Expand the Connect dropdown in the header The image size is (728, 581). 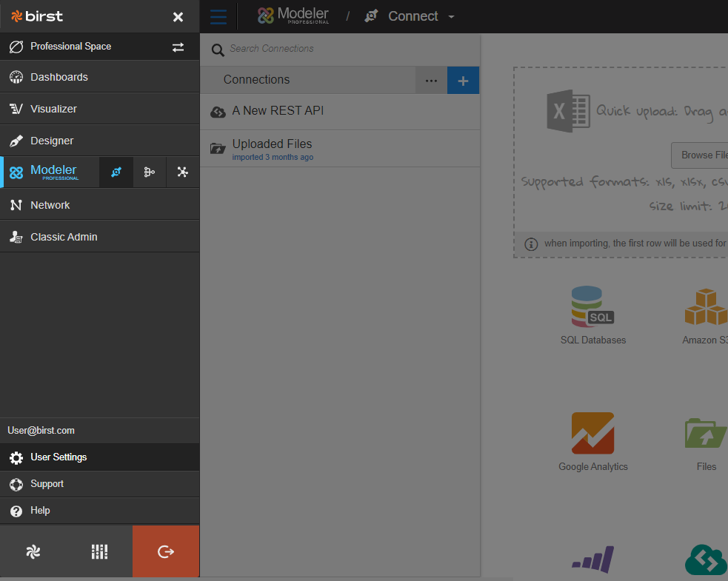pos(451,17)
